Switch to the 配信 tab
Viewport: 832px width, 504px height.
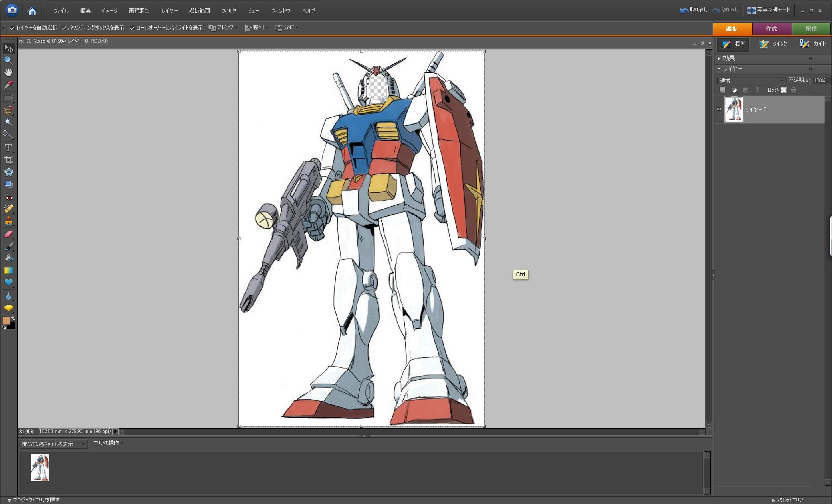pos(811,29)
